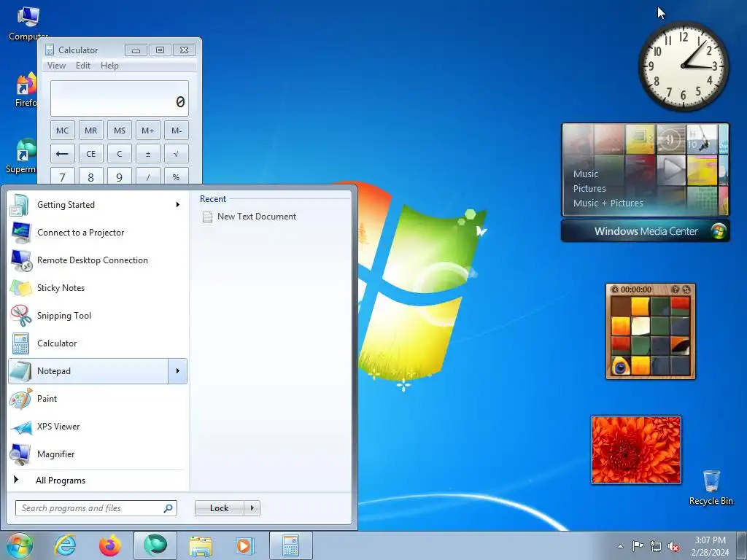
Task: Click the MR memory recall button
Action: 91,131
